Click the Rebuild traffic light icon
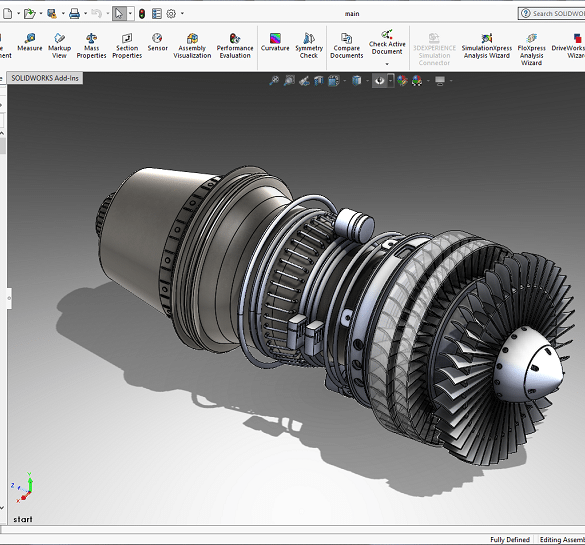Screen dimensions: 585x545 point(142,14)
